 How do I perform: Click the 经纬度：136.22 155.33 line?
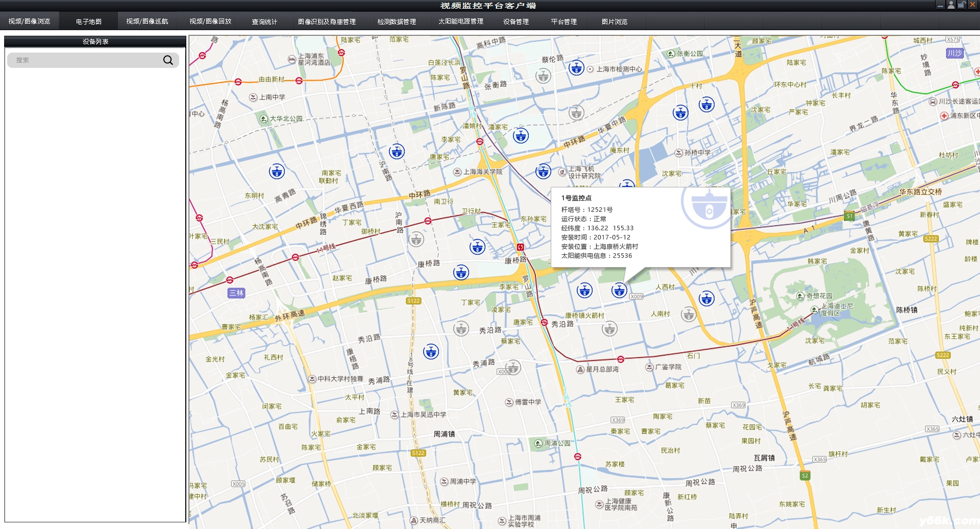(597, 228)
